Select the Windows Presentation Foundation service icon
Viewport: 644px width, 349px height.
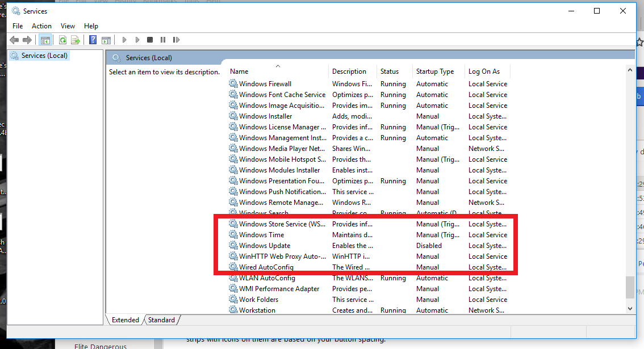233,180
